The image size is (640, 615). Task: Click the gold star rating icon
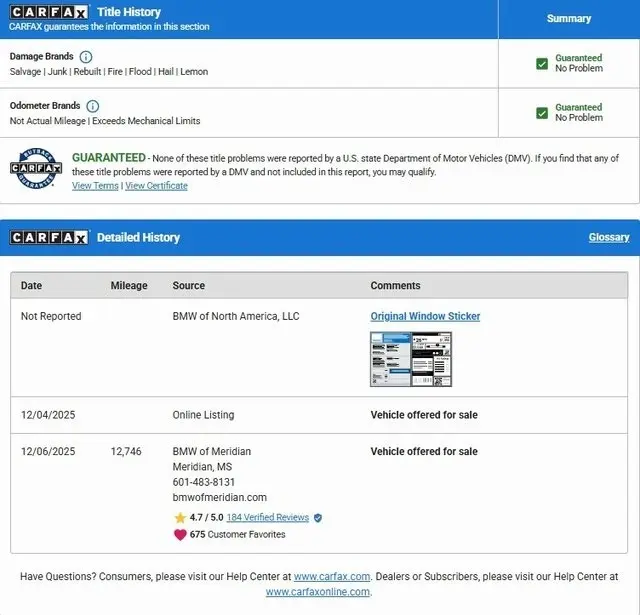[180, 518]
